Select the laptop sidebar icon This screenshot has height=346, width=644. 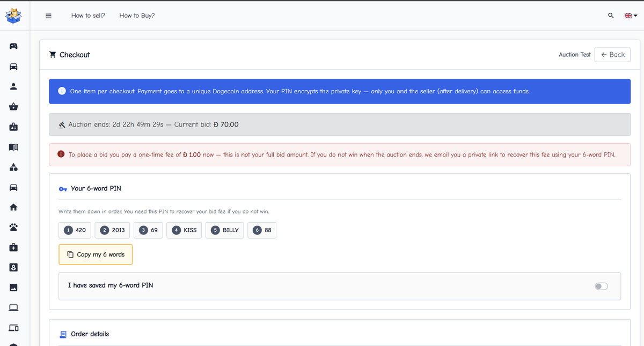(13, 308)
